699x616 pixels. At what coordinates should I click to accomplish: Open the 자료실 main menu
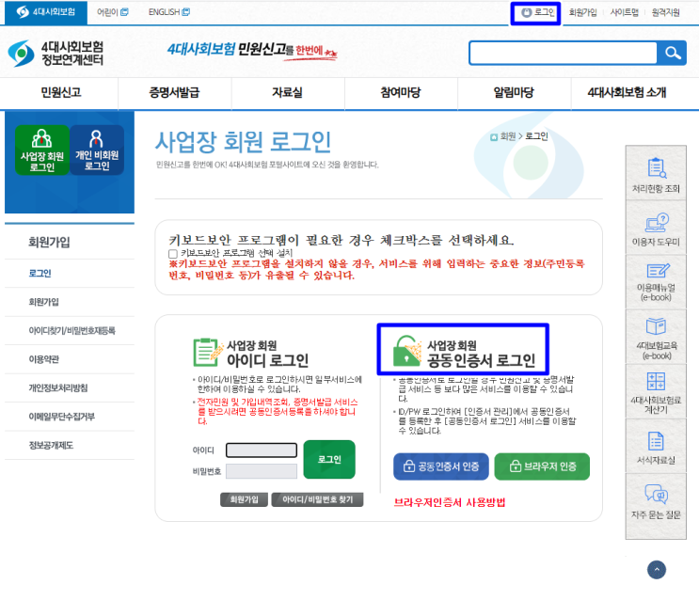[288, 93]
